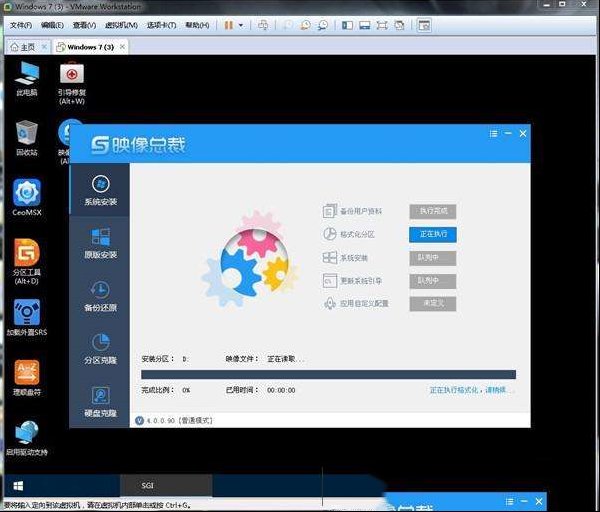The width and height of the screenshot is (600, 512).
Task: Select 原版安装 in the sidebar
Action: click(100, 243)
